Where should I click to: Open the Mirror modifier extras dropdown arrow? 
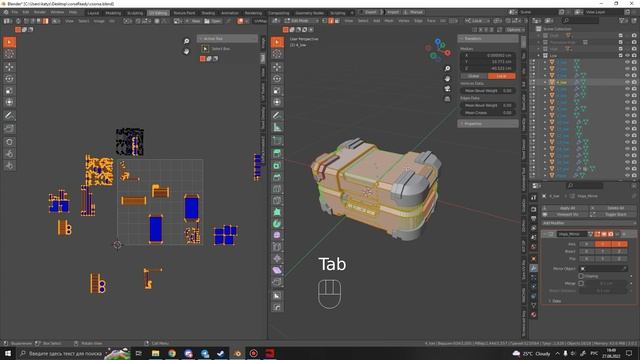(x=618, y=234)
